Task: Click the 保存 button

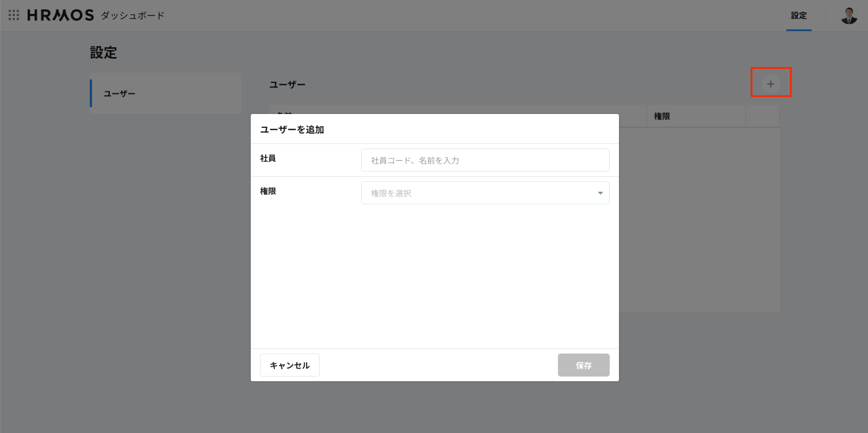Action: [x=583, y=364]
